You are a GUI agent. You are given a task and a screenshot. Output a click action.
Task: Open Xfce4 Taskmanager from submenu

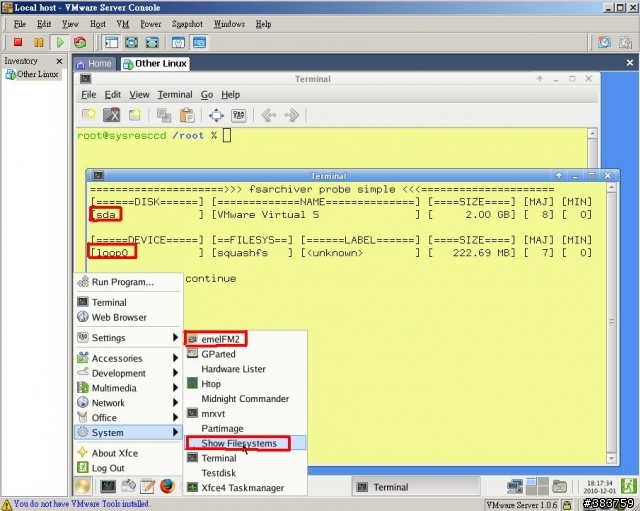(245, 487)
